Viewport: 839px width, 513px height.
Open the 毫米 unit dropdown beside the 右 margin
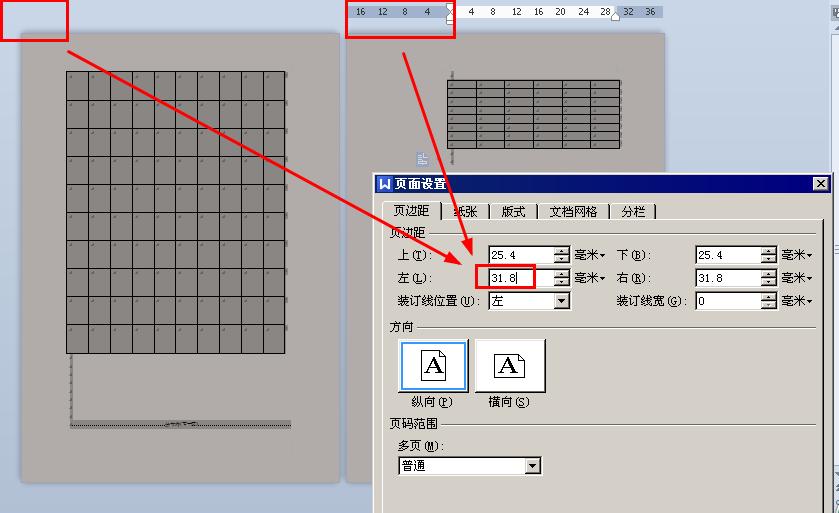797,278
